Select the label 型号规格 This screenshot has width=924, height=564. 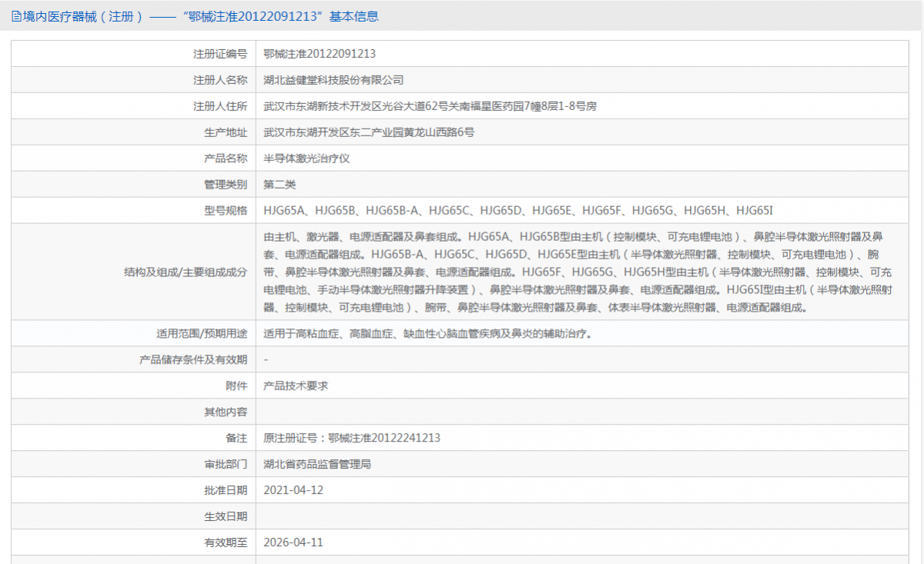pos(225,211)
